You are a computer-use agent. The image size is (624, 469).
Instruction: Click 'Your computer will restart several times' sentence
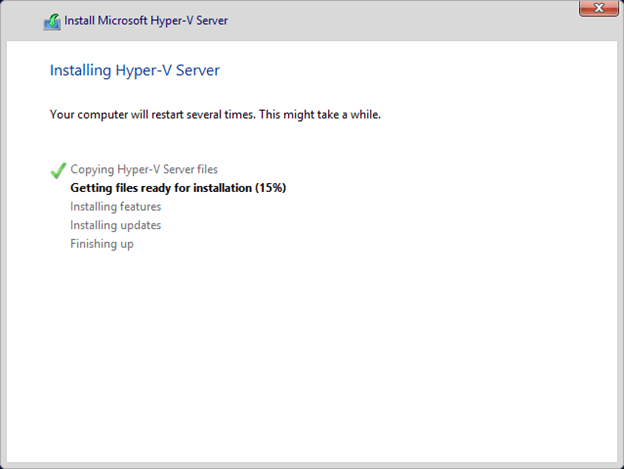[x=152, y=114]
